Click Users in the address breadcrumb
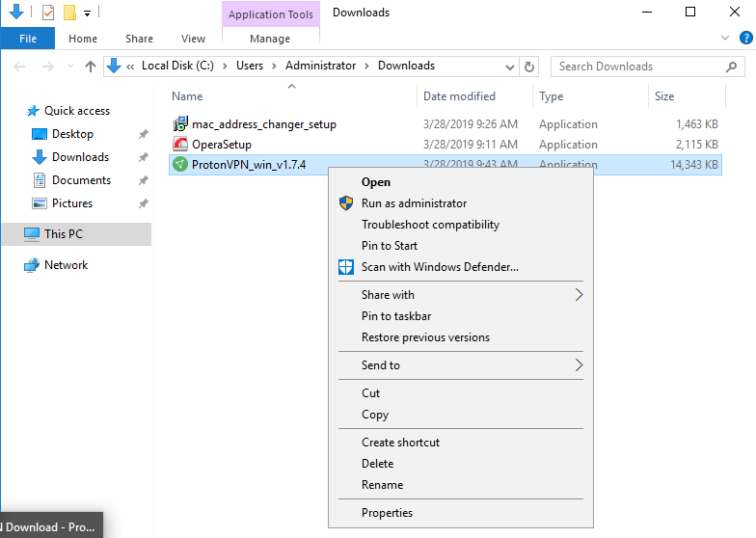This screenshot has height=538, width=756. [x=249, y=66]
